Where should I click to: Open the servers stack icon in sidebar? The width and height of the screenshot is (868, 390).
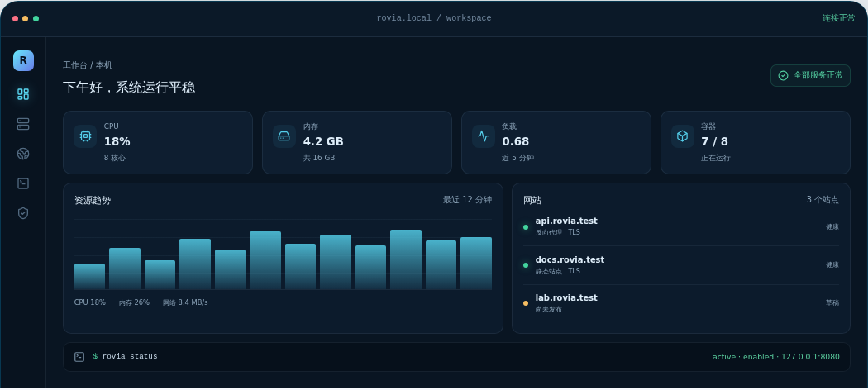pos(23,124)
